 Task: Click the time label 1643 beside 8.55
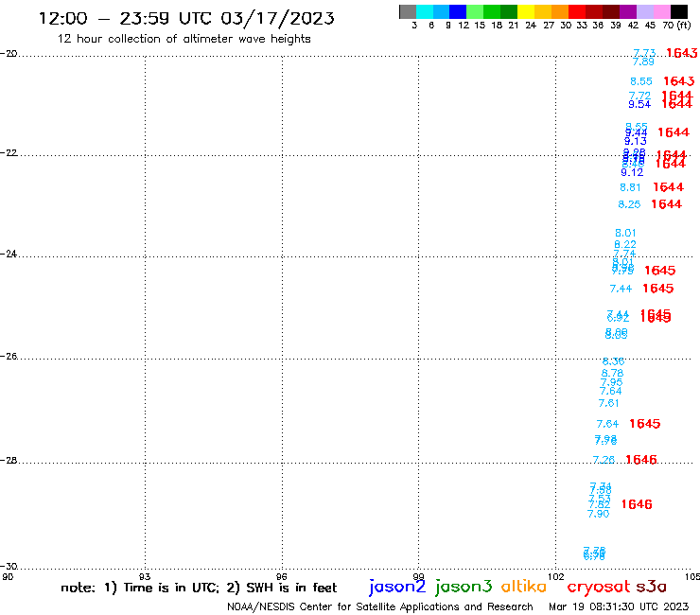(678, 81)
